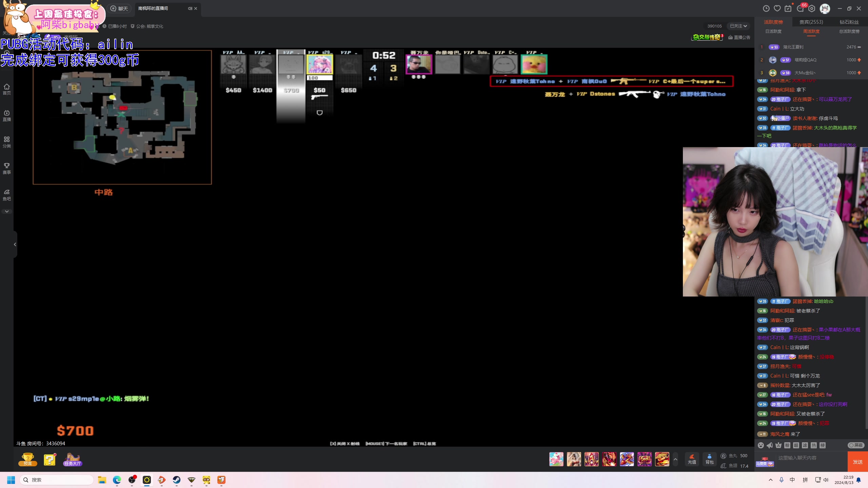Image resolution: width=868 pixels, height=488 pixels.
Task: Click the 滤 filter chat icon
Action: tap(805, 445)
